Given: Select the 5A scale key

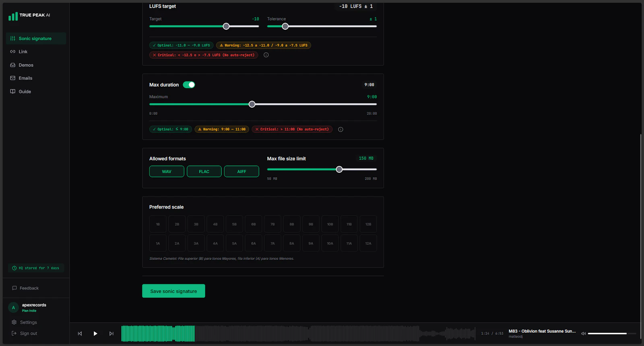Looking at the screenshot, I should [234, 243].
